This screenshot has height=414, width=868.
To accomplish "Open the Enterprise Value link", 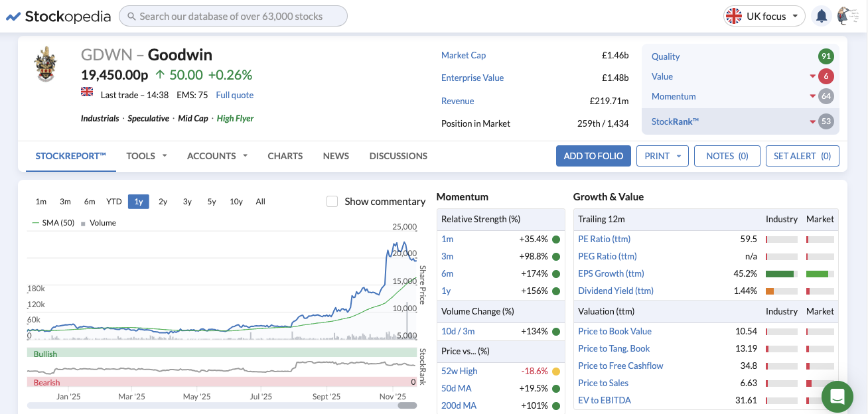I will [x=472, y=78].
